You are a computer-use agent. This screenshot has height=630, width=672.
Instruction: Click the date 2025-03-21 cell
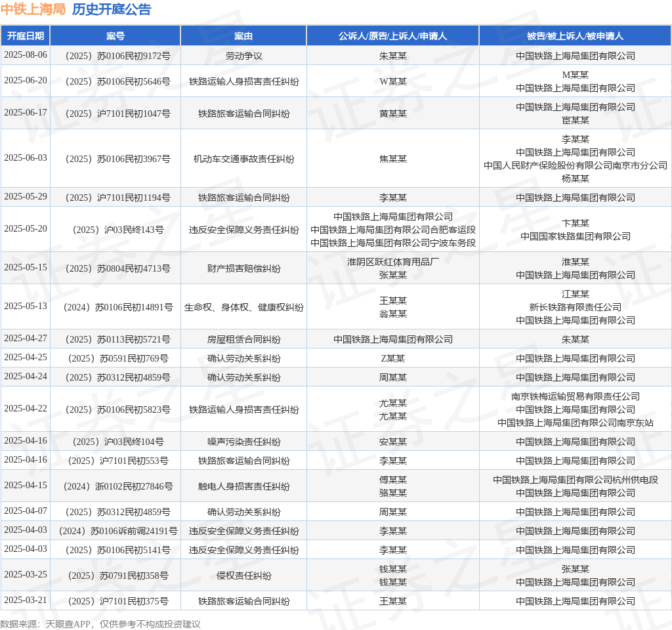26,600
